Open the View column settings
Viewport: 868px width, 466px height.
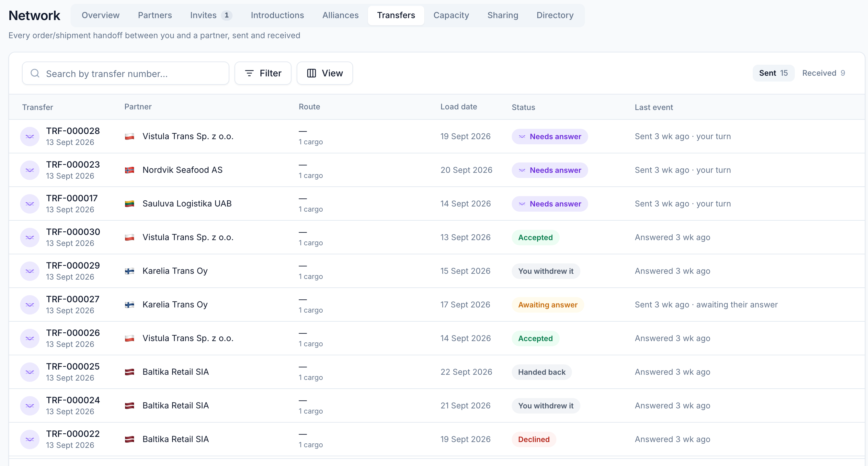pos(325,73)
